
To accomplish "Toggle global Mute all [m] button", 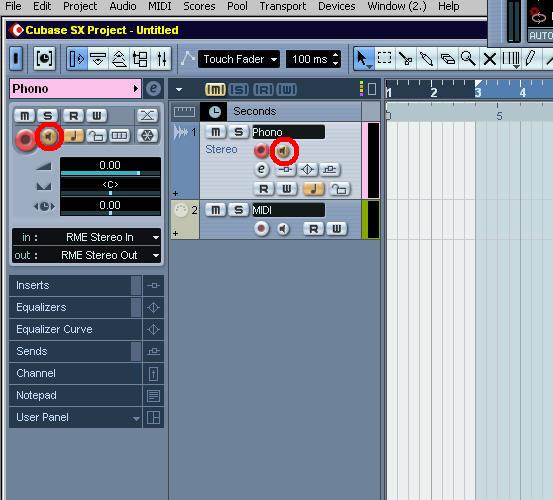I will pyautogui.click(x=215, y=90).
